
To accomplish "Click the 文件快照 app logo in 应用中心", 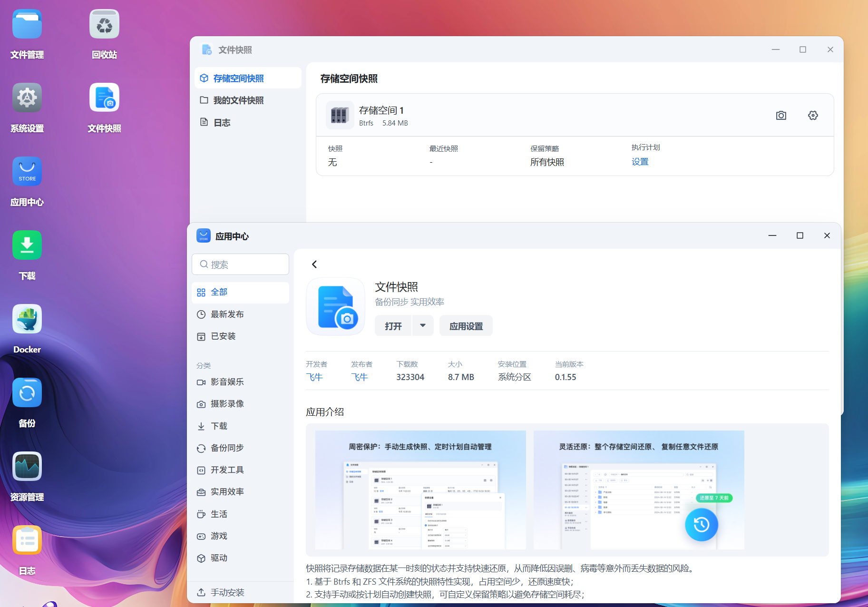I will (336, 307).
